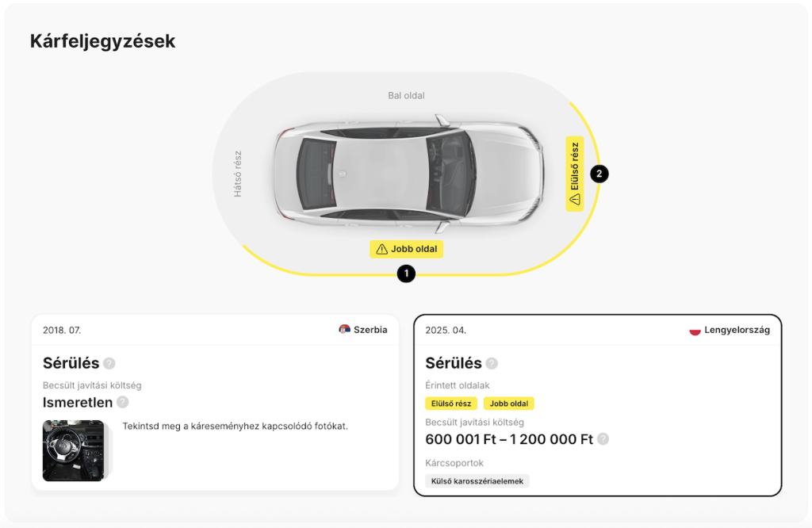This screenshot has width=812, height=528.
Task: Expand the 2018. 07. Serbia damage record
Action: [215, 330]
